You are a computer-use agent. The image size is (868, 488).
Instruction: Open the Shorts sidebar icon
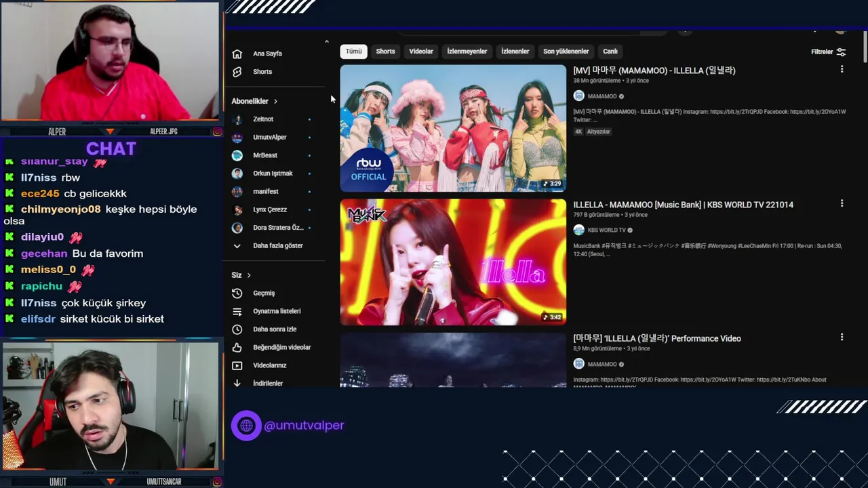pyautogui.click(x=237, y=72)
